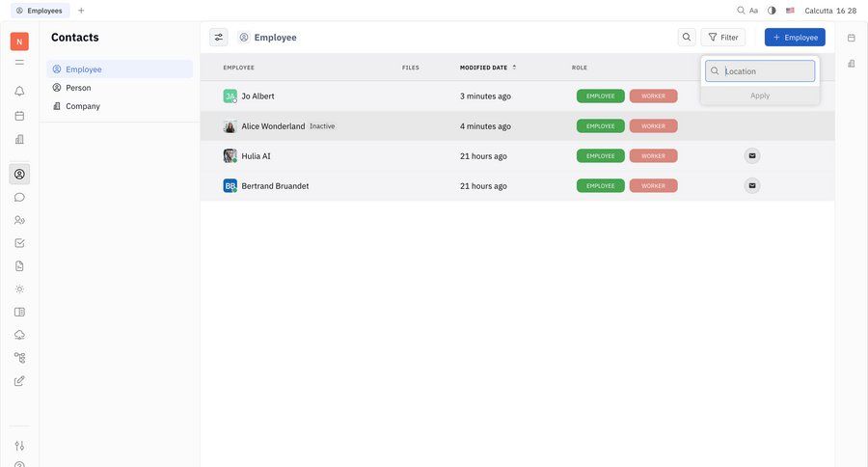
Task: Select Employee in Contacts list
Action: pos(120,69)
